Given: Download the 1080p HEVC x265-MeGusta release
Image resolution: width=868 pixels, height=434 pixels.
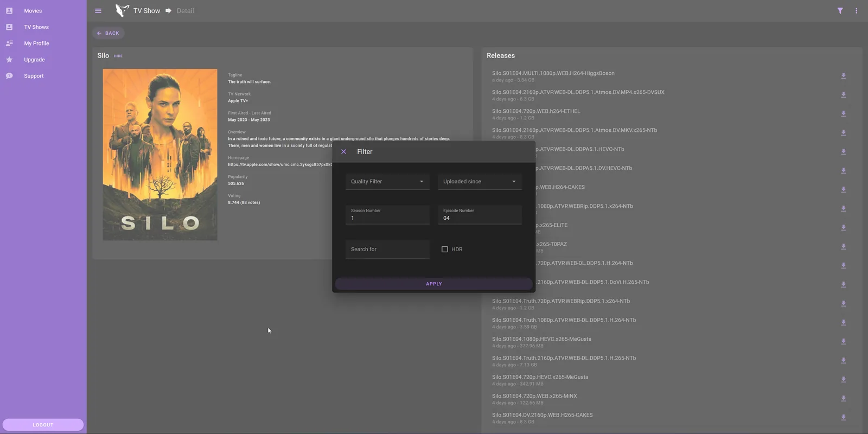Looking at the screenshot, I should click(x=843, y=342).
